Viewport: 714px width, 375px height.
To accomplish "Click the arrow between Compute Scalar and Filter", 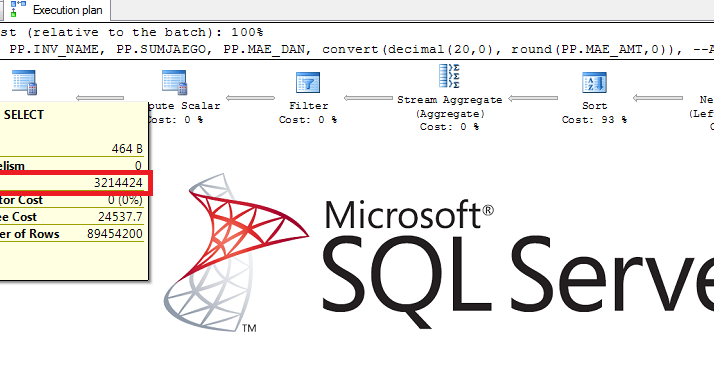I will coord(250,98).
